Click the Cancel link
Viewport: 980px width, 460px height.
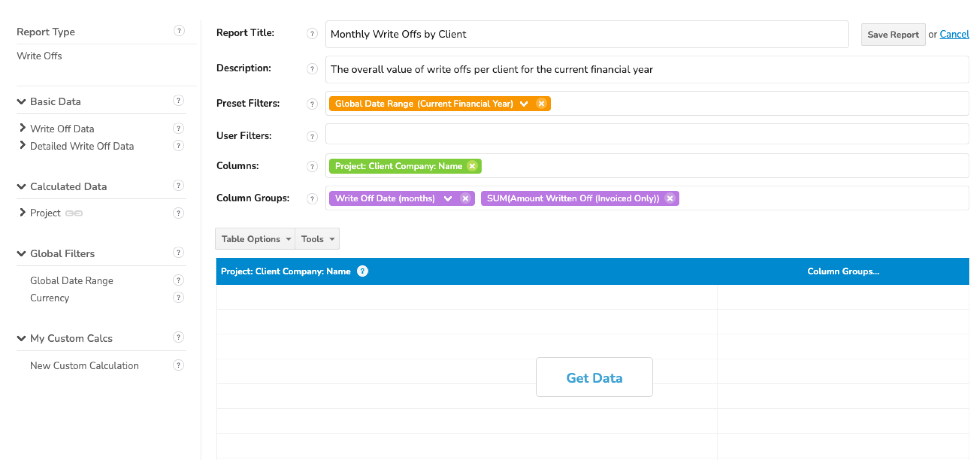click(954, 34)
